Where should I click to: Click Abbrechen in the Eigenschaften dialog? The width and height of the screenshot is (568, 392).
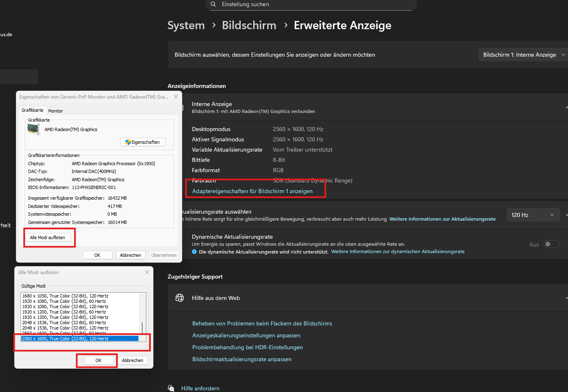pyautogui.click(x=130, y=255)
